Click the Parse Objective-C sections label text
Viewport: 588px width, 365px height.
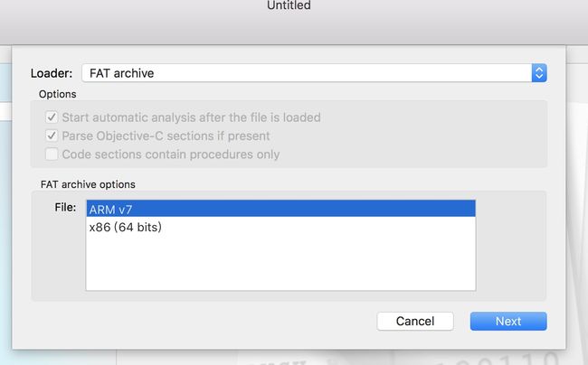(166, 136)
